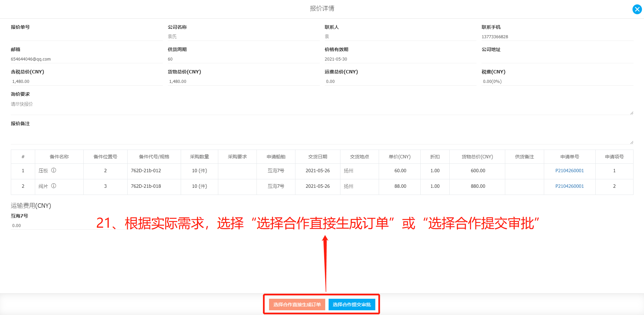Click 折扣 column header
Screen dimensions: 644x315
point(435,157)
